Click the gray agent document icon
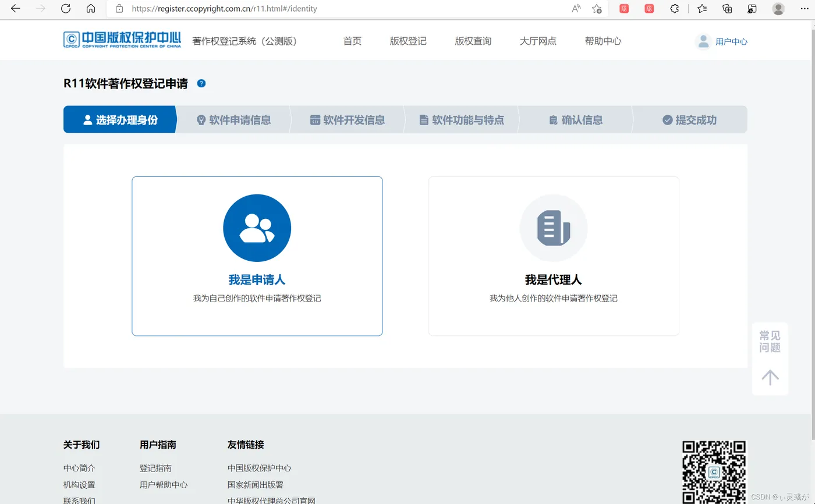 [x=554, y=228]
